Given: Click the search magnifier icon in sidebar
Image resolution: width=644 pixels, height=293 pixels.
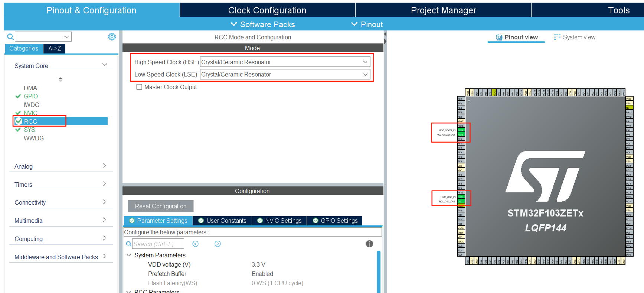Looking at the screenshot, I should point(10,37).
